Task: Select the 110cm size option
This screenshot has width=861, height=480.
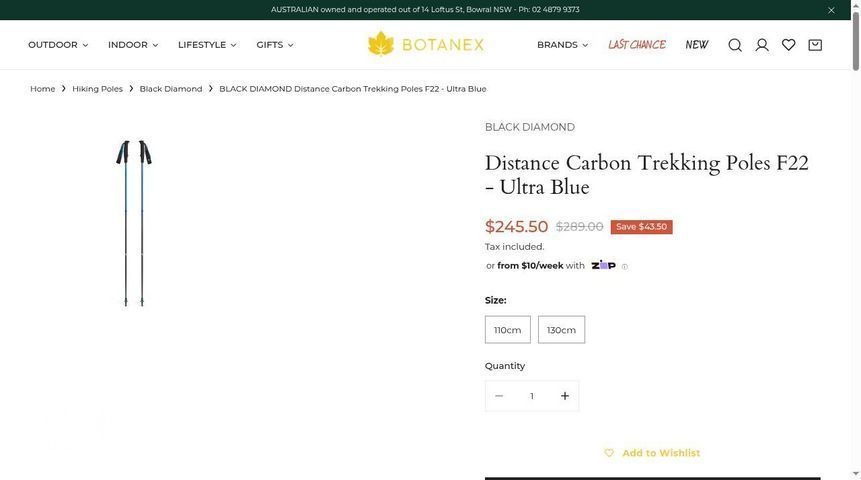Action: [507, 330]
